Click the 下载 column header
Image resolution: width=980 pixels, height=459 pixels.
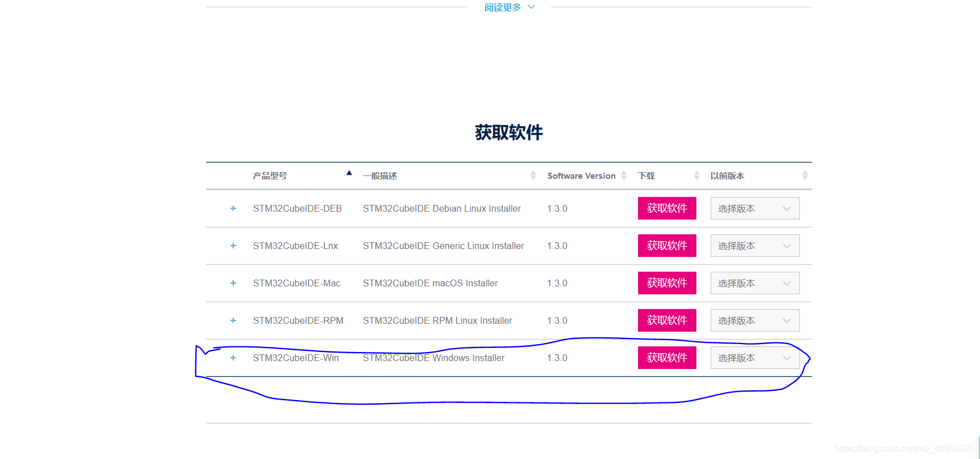click(x=647, y=175)
